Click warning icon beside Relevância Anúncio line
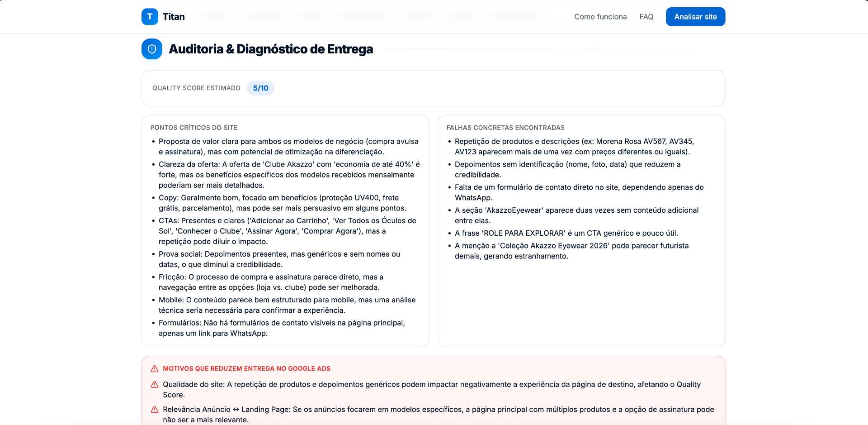 [155, 409]
